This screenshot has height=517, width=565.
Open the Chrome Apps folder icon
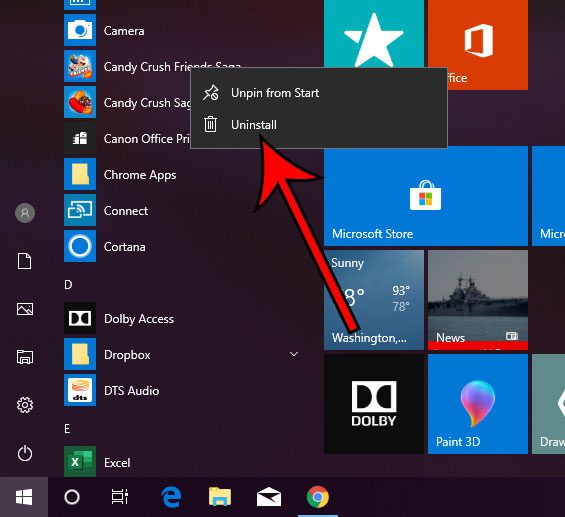point(80,174)
